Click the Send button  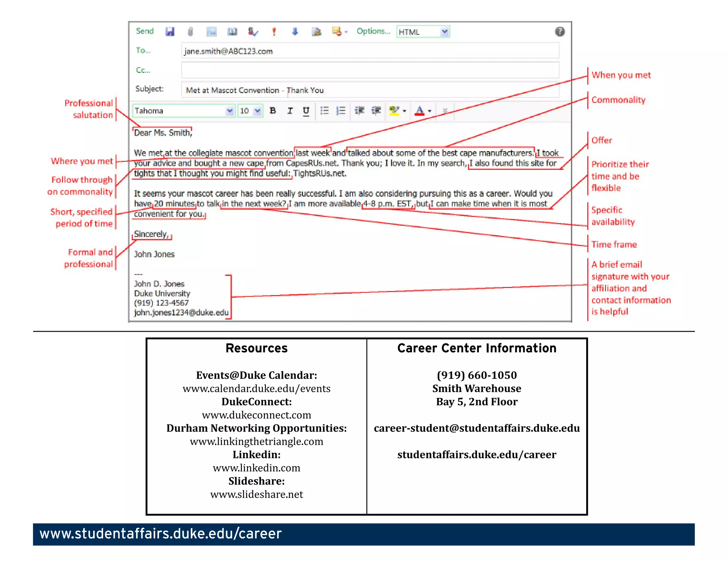[x=145, y=31]
